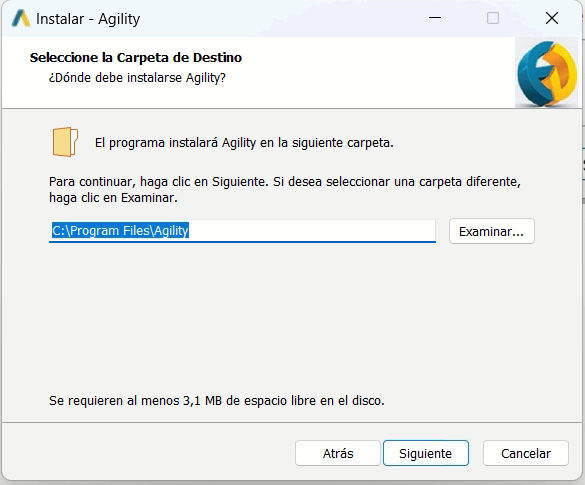The width and height of the screenshot is (585, 485).
Task: Click the text ¿Dónde debe instalarse Agility?
Action: [137, 78]
